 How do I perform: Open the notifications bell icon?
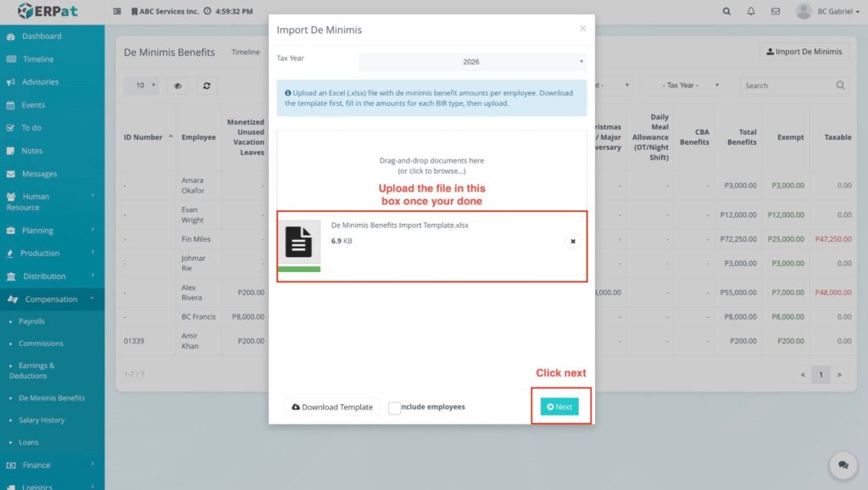click(x=751, y=11)
